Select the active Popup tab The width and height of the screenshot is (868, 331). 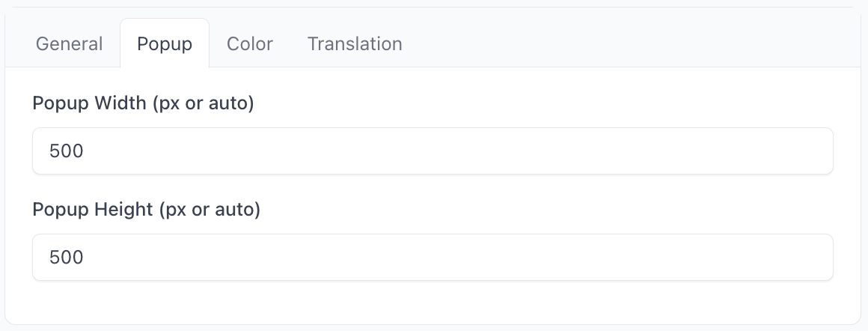coord(165,44)
